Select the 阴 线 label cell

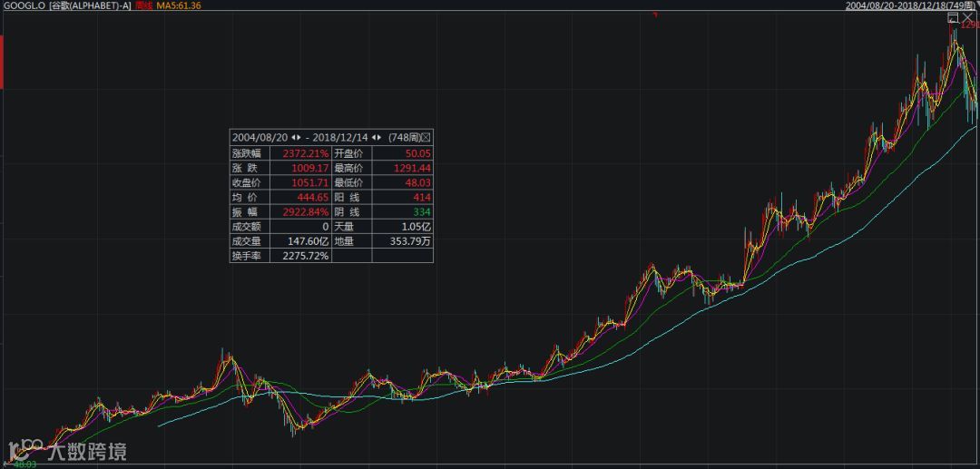coord(352,212)
